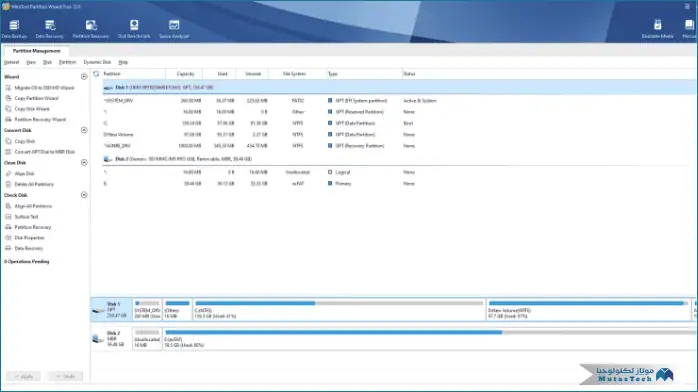This screenshot has height=392, width=698.
Task: Select the C: partition row
Action: [x=399, y=123]
